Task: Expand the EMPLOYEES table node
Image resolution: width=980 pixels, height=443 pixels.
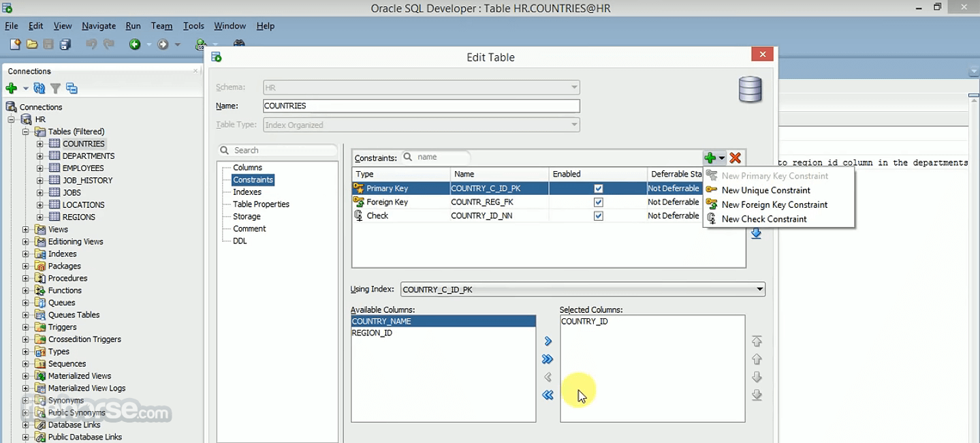Action: pyautogui.click(x=40, y=168)
